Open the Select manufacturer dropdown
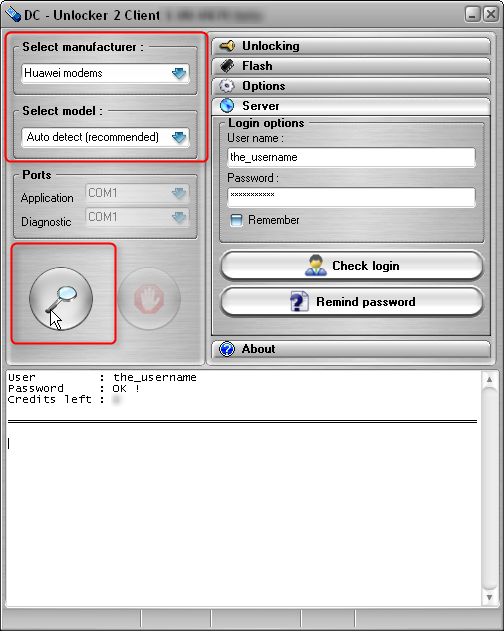Viewport: 504px width, 631px height. tap(105, 73)
